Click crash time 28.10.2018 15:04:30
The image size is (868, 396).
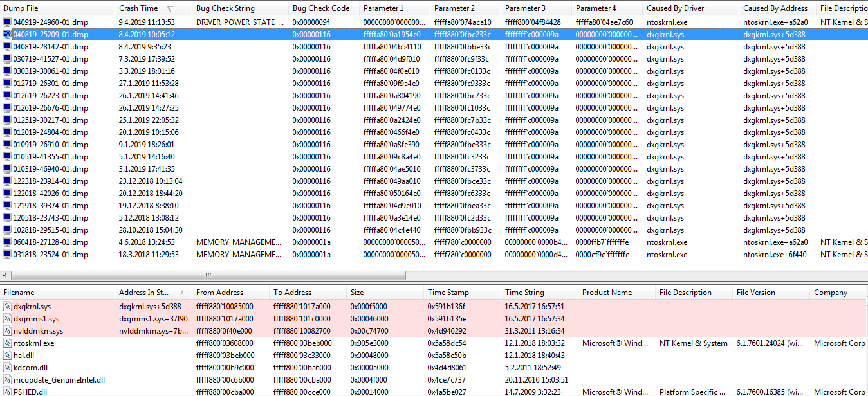(151, 230)
